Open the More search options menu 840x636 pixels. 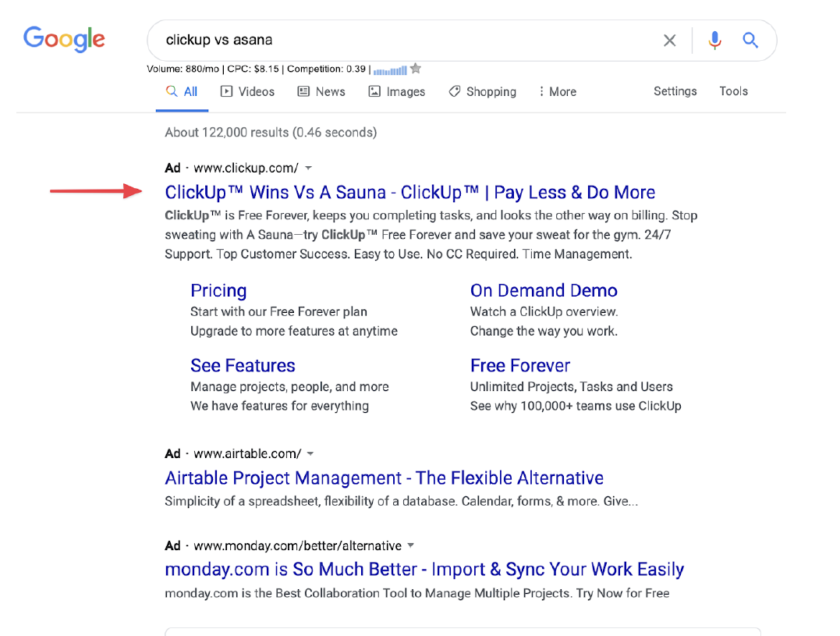coord(558,91)
